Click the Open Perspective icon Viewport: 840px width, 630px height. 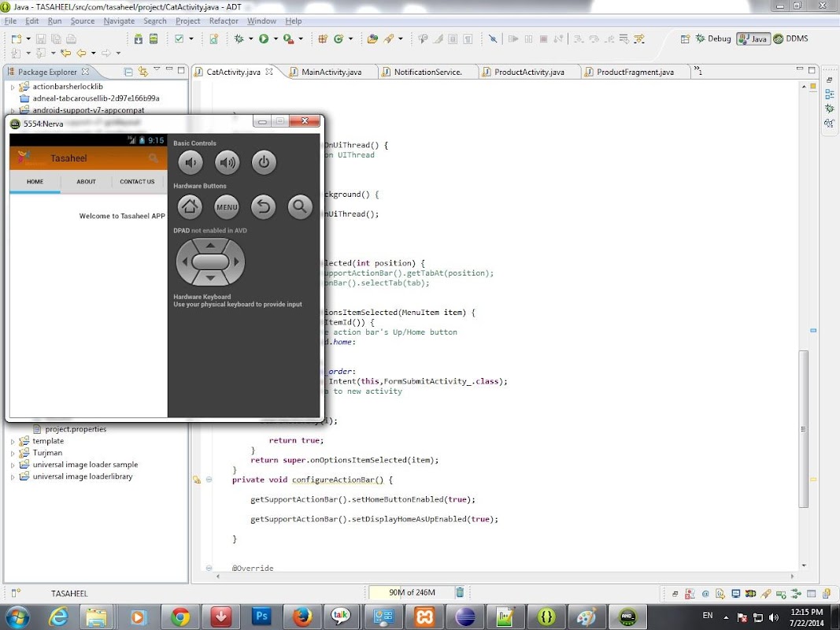[x=685, y=39]
